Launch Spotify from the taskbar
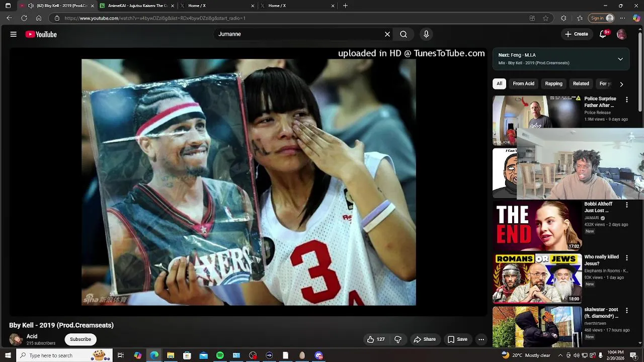The image size is (644, 362). coord(220,355)
